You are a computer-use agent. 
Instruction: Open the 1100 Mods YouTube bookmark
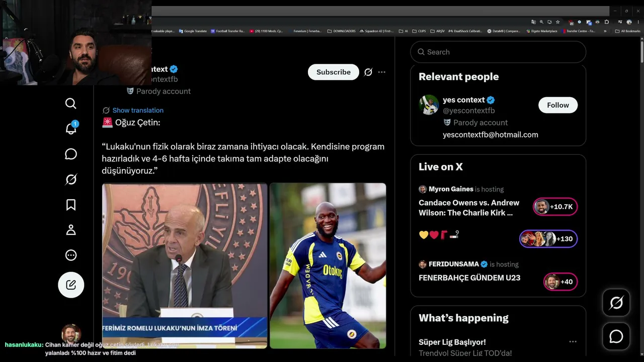click(267, 31)
